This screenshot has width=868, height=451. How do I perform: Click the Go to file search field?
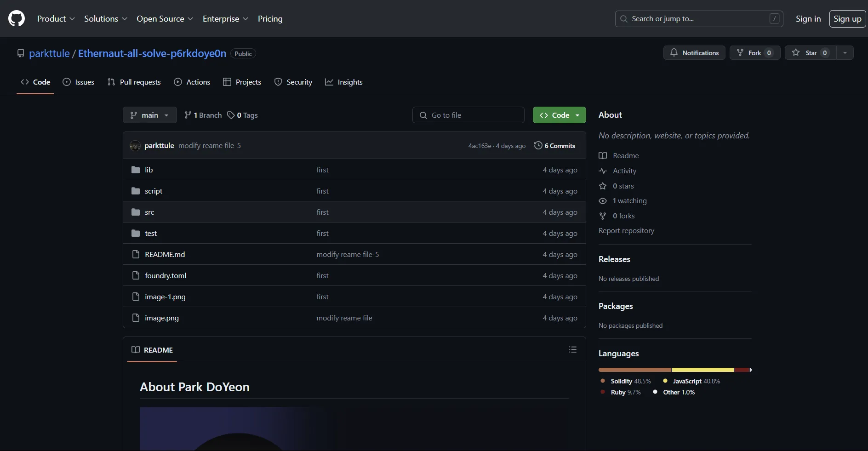pyautogui.click(x=468, y=115)
